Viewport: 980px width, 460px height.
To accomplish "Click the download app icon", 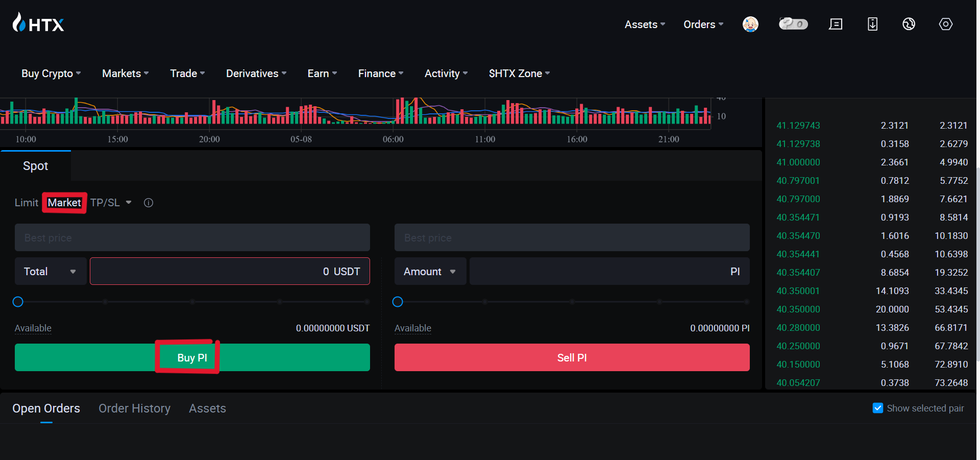I will (873, 24).
